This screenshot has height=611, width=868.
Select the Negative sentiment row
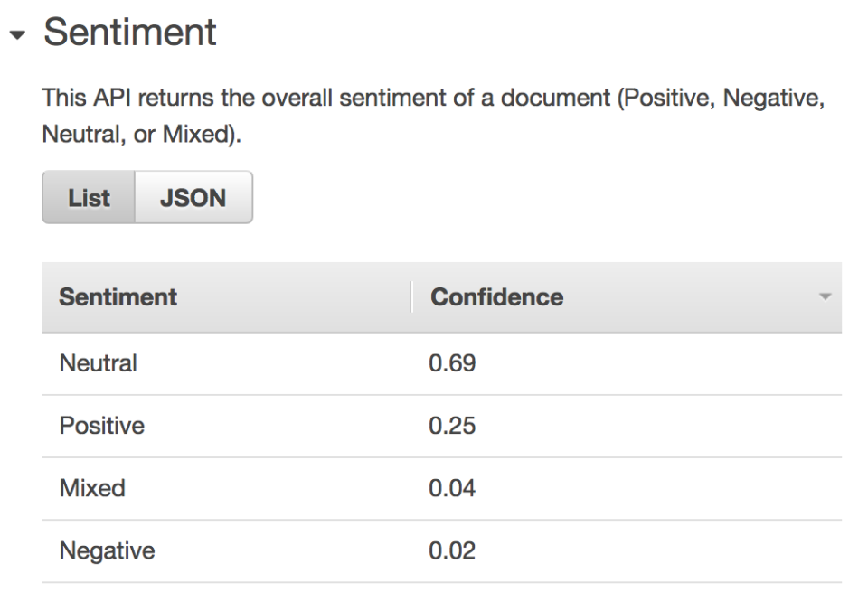(442, 551)
